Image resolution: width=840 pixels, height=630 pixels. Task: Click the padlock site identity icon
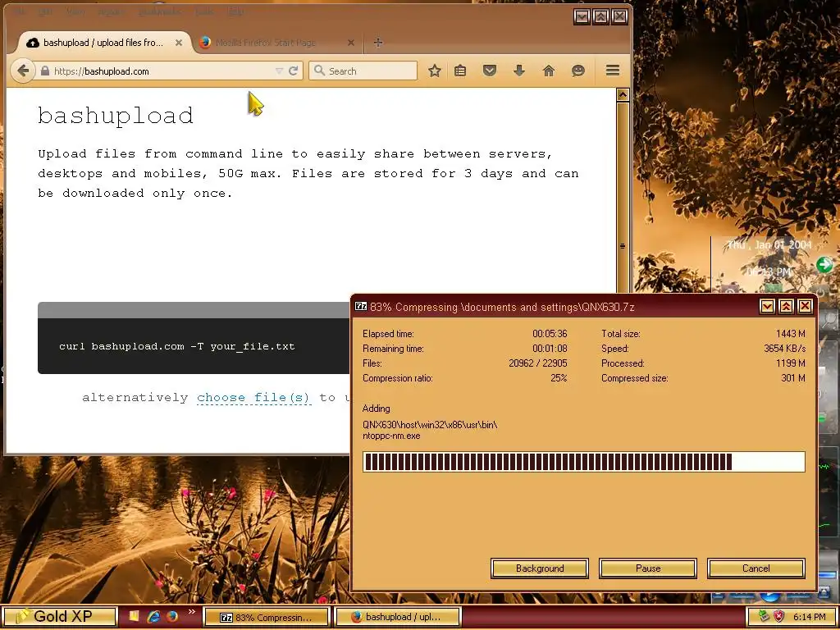tap(45, 71)
